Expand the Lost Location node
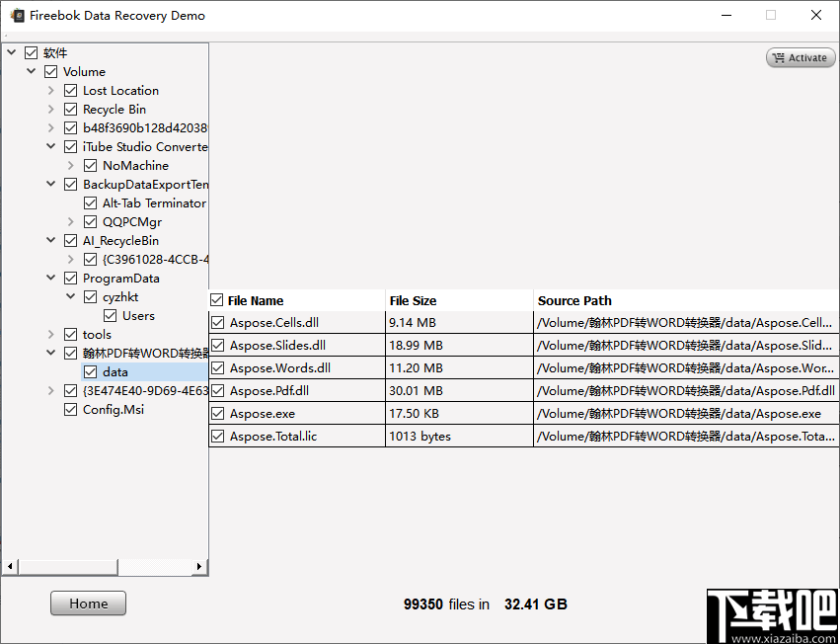This screenshot has height=644, width=840. pyautogui.click(x=50, y=90)
